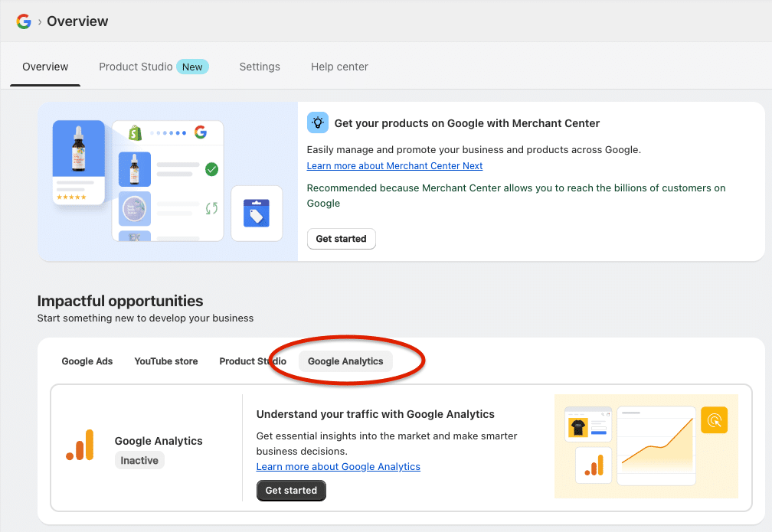Click the Google logo in the header
Viewport: 772px width, 532px height.
coord(24,21)
